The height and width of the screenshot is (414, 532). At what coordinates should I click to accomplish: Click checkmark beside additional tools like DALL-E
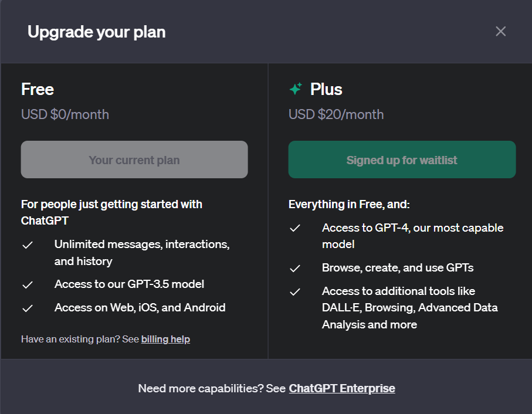[x=295, y=291]
